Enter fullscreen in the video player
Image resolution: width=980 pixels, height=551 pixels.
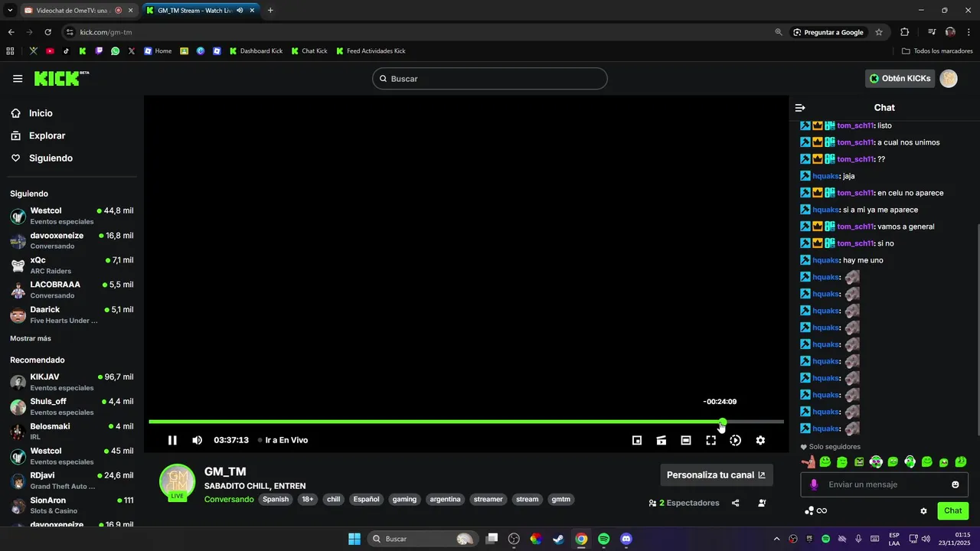[710, 440]
